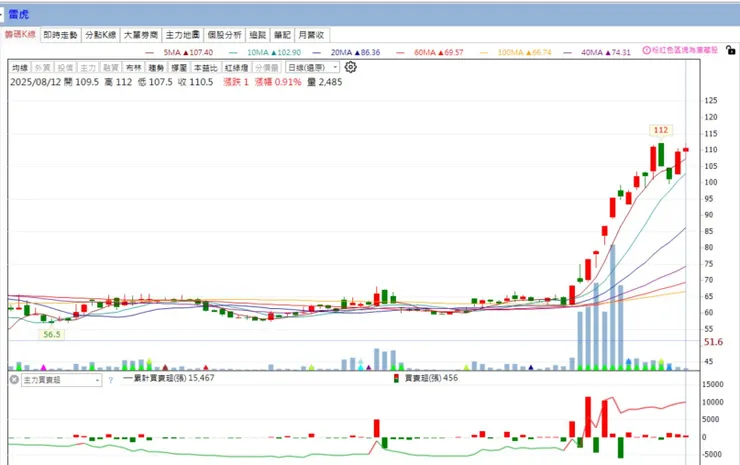Close the 主力買賣超 indicator panel
Screen dimensions: 740x465
(14, 380)
